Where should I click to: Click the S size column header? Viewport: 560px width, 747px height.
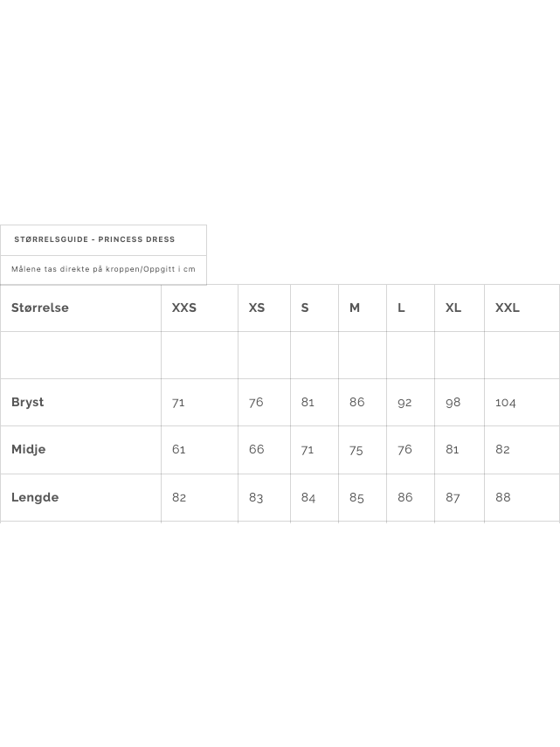click(305, 308)
